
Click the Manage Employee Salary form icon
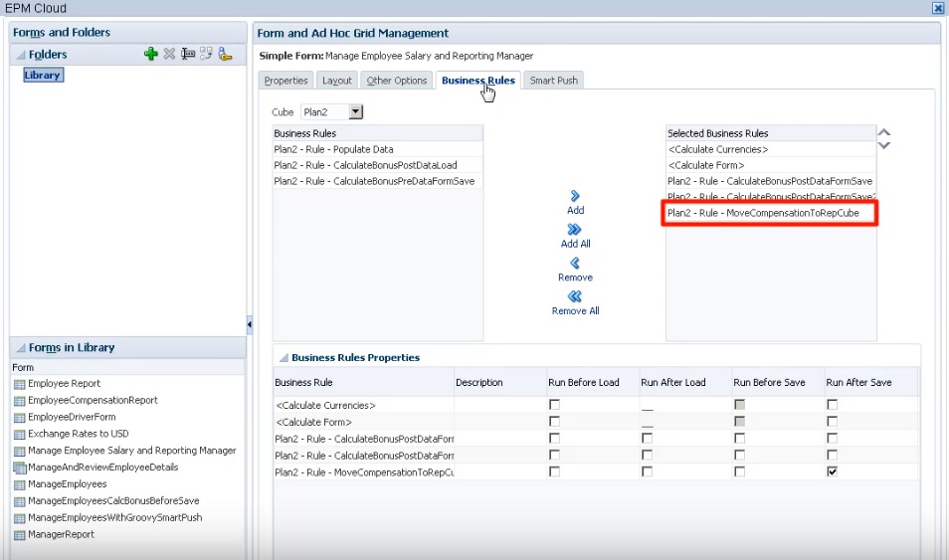pyautogui.click(x=19, y=451)
